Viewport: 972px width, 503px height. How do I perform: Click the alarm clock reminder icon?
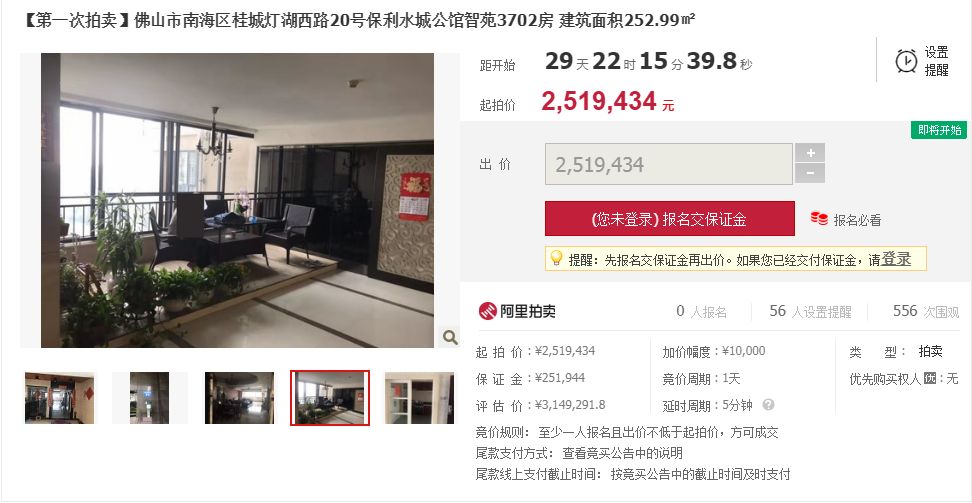906,61
